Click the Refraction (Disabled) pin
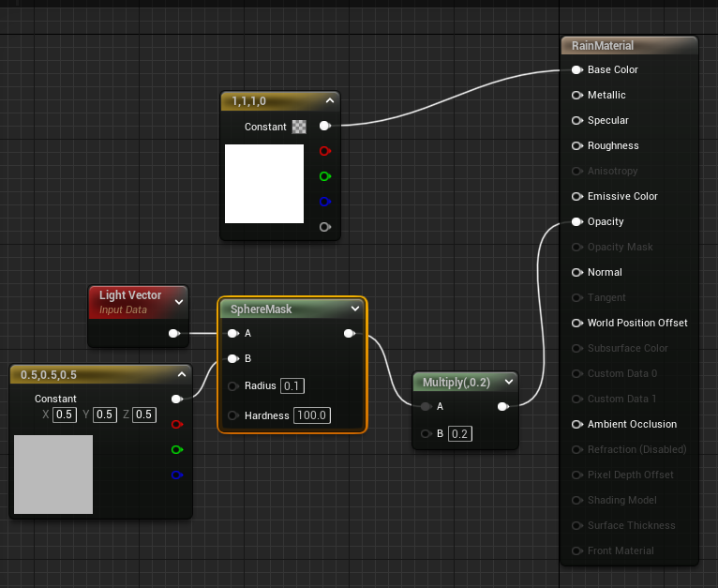This screenshot has width=718, height=588. (577, 449)
